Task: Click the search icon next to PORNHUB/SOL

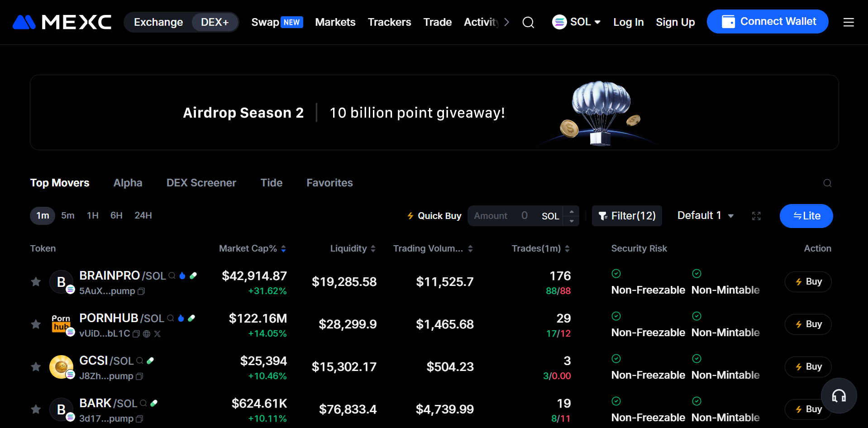Action: [171, 318]
